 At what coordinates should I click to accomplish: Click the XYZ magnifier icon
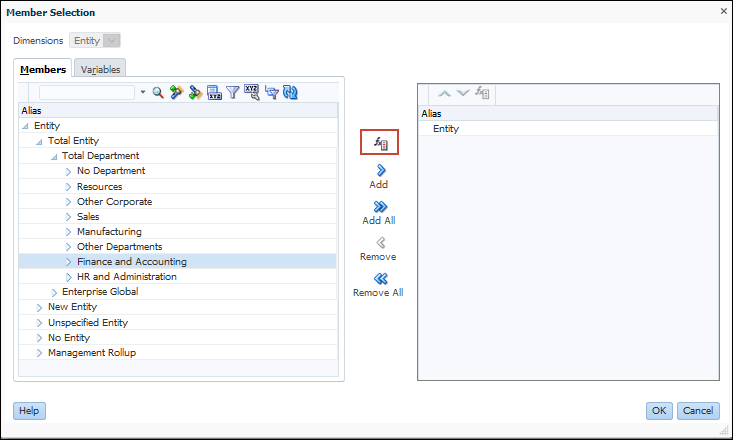click(x=252, y=93)
